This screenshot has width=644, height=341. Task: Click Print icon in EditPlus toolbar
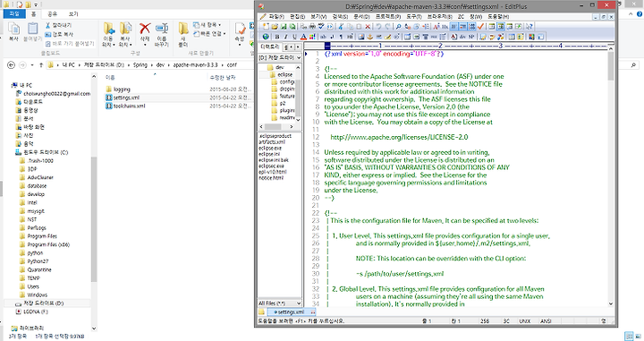tap(312, 26)
